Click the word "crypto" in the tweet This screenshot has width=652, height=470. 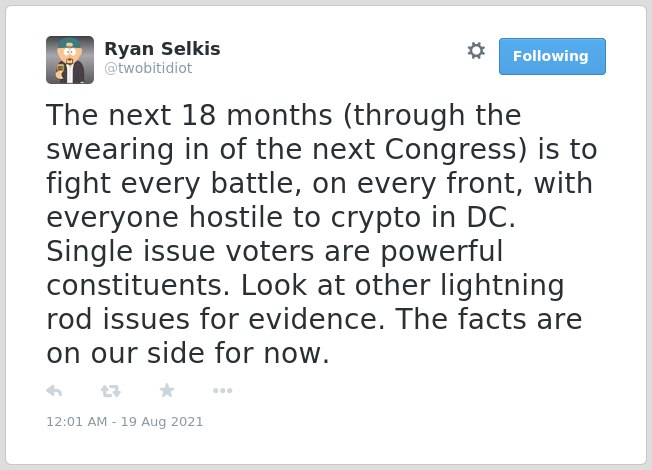pyautogui.click(x=375, y=218)
